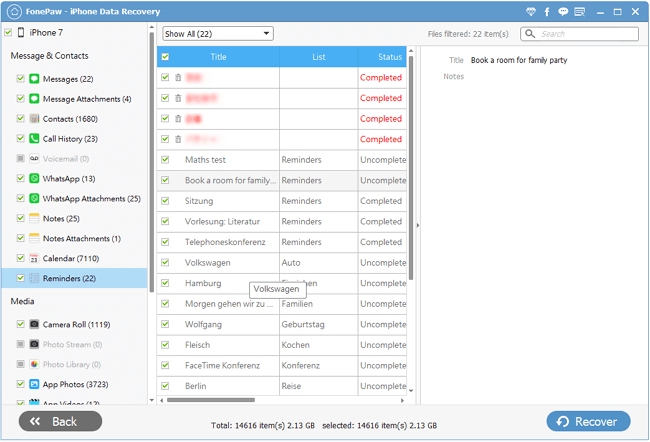Click the horizontal scrollbar thumb
This screenshot has width=650, height=442.
pos(211,401)
